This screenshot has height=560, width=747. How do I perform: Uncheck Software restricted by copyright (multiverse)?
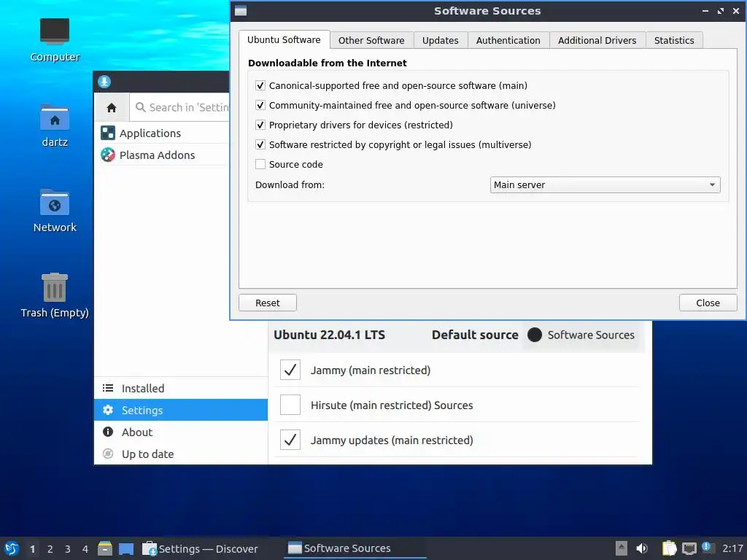point(260,145)
